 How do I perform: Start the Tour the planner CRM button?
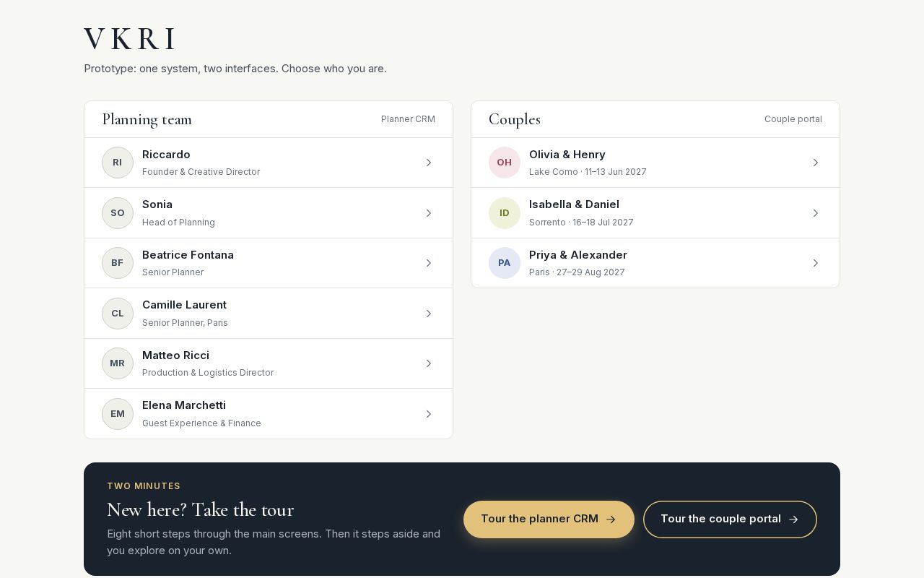pos(549,519)
